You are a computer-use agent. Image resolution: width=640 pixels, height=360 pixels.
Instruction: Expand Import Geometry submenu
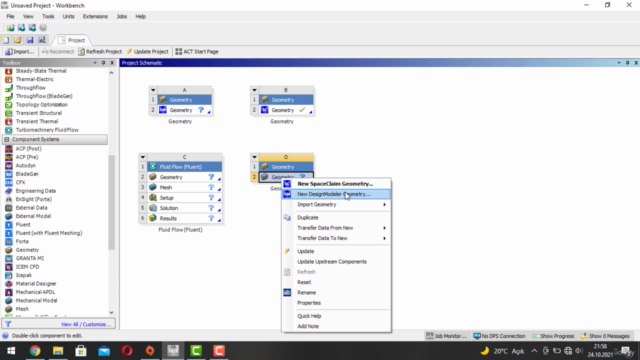click(336, 204)
